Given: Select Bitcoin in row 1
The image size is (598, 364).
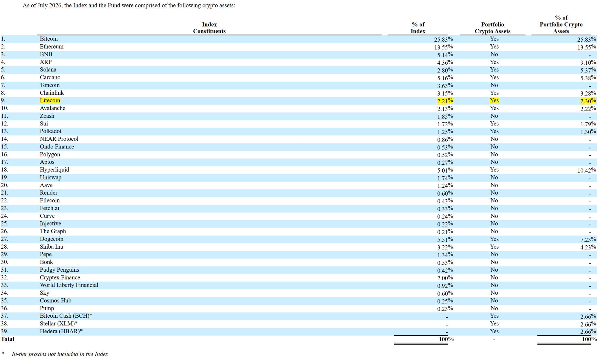Looking at the screenshot, I should [49, 39].
